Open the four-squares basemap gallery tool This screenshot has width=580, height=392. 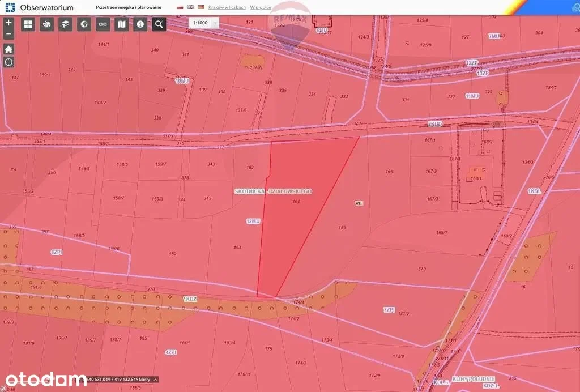point(28,24)
